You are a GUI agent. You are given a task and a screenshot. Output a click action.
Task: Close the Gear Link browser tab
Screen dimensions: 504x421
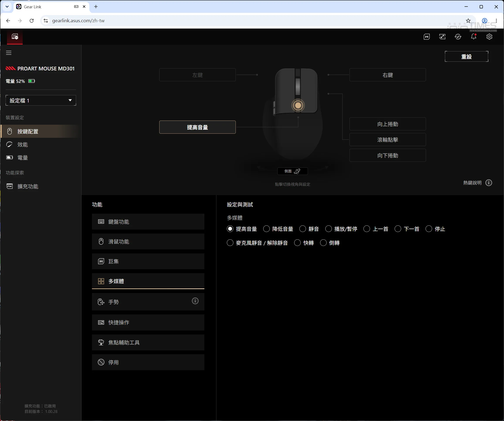[x=84, y=7]
